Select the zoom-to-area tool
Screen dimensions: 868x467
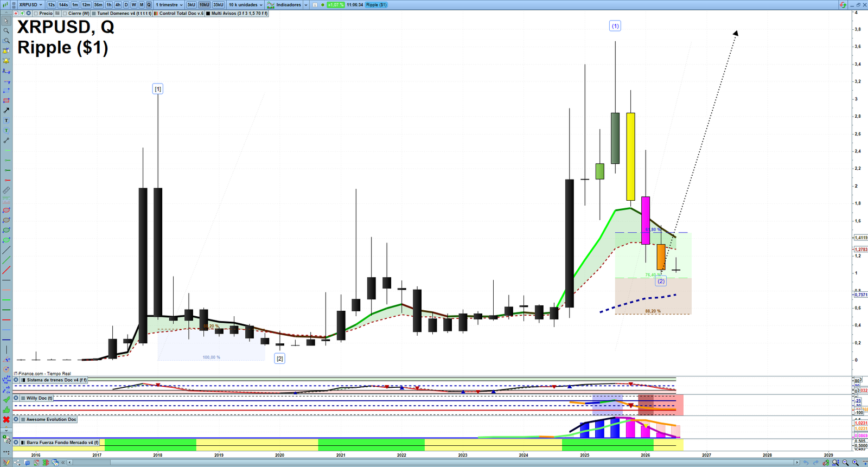coord(6,41)
